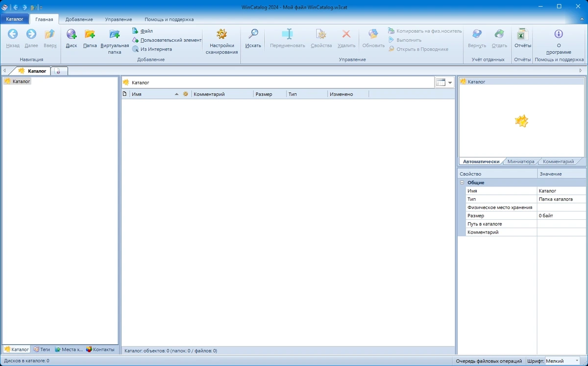Click Открыть в Проводнике
This screenshot has width=588, height=366.
coord(418,49)
